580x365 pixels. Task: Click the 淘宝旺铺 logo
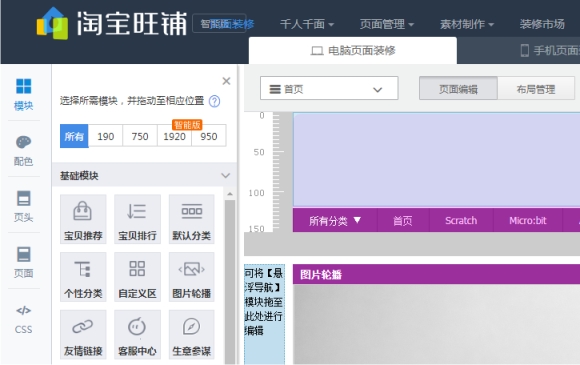coord(112,23)
